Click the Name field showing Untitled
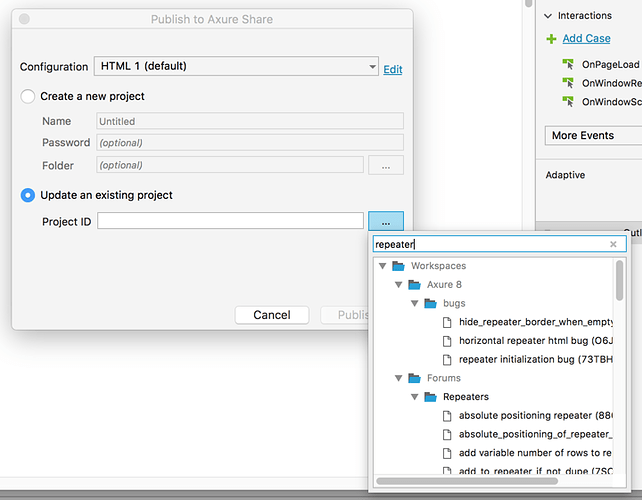 point(250,121)
